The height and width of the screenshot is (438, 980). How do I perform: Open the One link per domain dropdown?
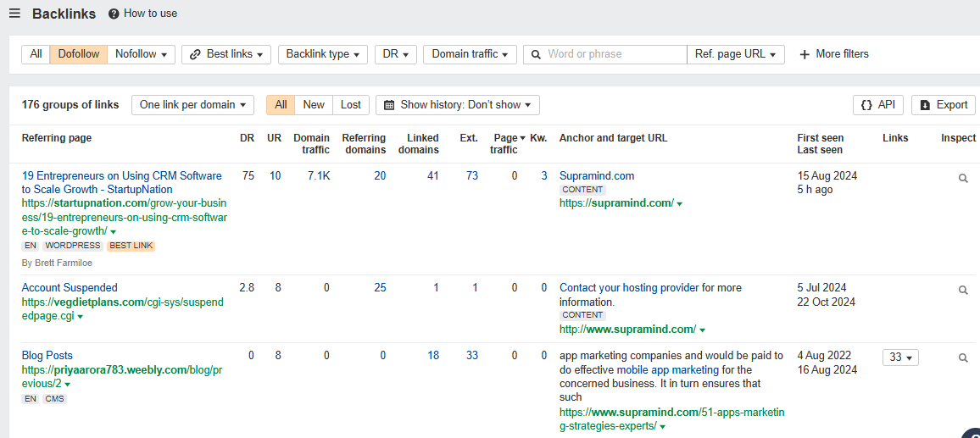[192, 105]
